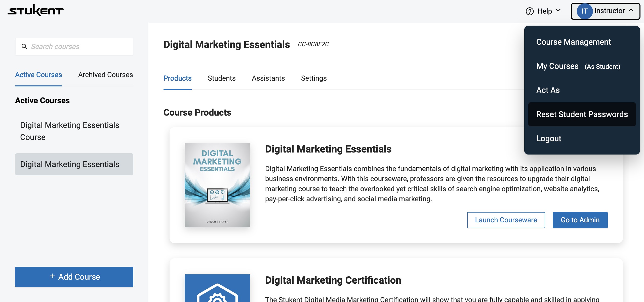Click the Stukent logo
The width and height of the screenshot is (644, 302).
35,11
